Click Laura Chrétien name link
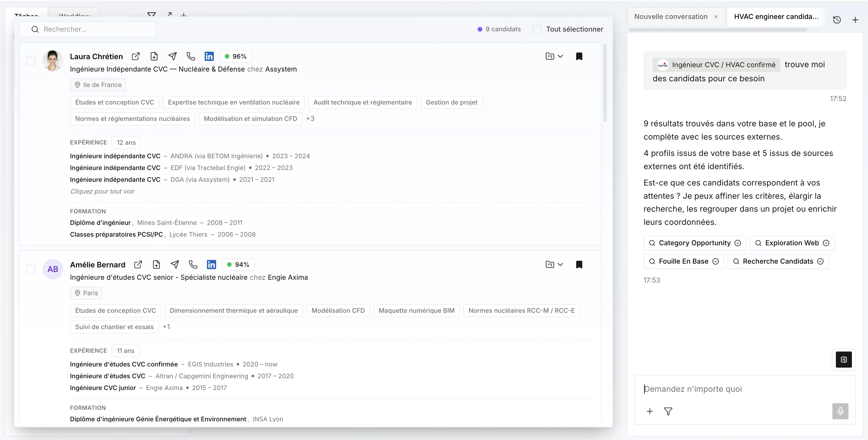Screen dimensions: 868x440 click(96, 57)
